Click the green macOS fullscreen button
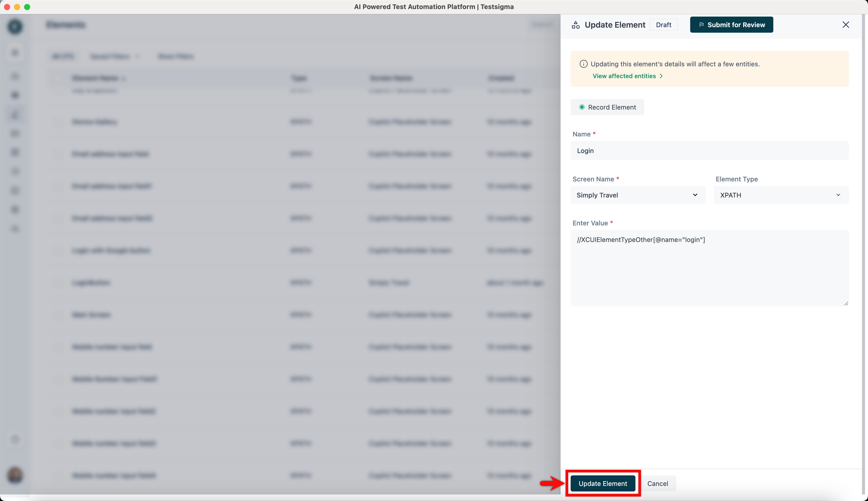The height and width of the screenshot is (501, 868). 27,7
